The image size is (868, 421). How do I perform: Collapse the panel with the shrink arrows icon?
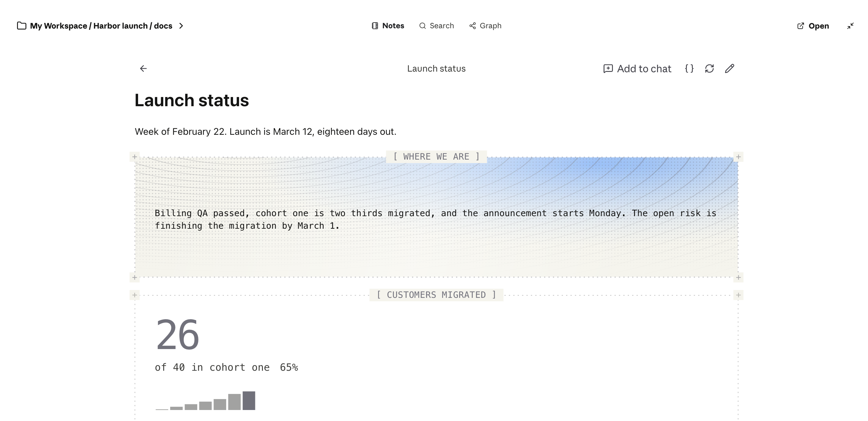850,26
